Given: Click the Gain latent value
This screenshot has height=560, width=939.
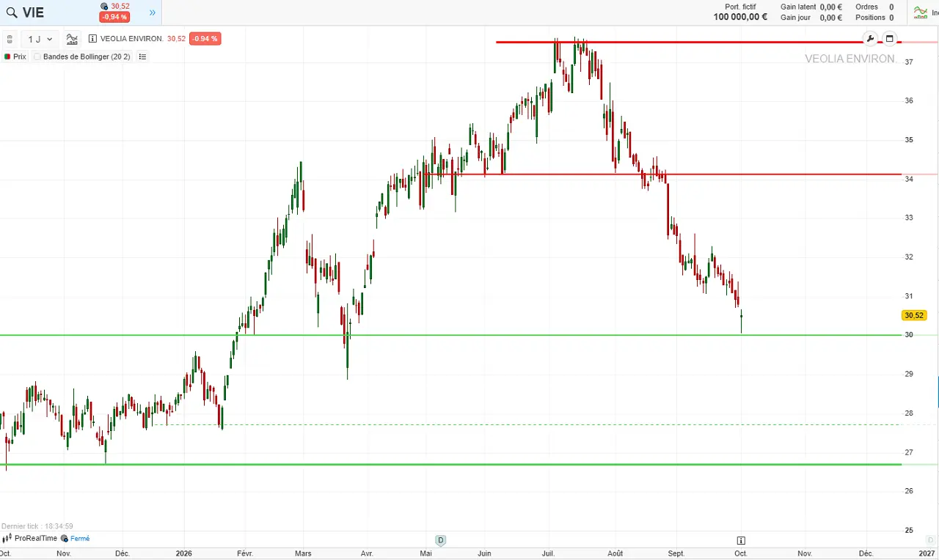Looking at the screenshot, I should [x=831, y=7].
